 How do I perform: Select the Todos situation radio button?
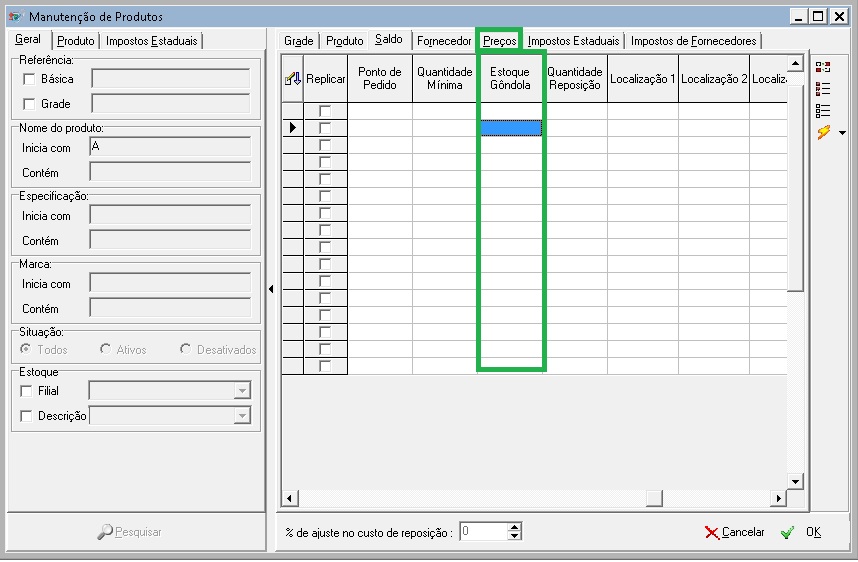point(25,349)
